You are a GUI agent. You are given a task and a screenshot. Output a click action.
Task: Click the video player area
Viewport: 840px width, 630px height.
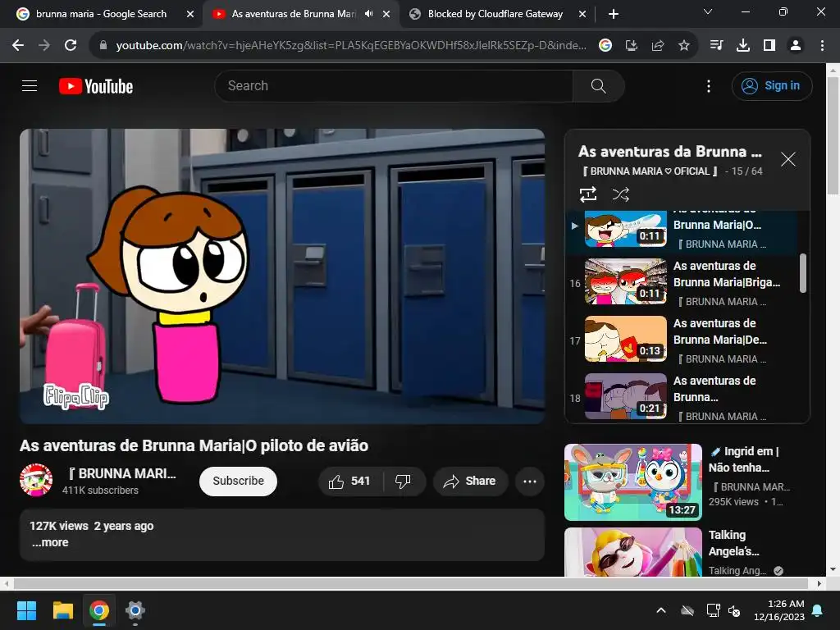pos(282,276)
